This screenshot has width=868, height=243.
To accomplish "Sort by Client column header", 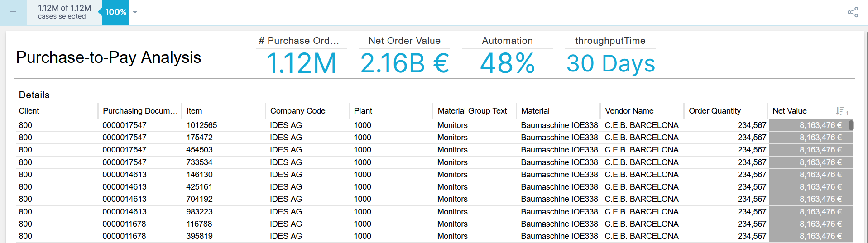I will [29, 111].
